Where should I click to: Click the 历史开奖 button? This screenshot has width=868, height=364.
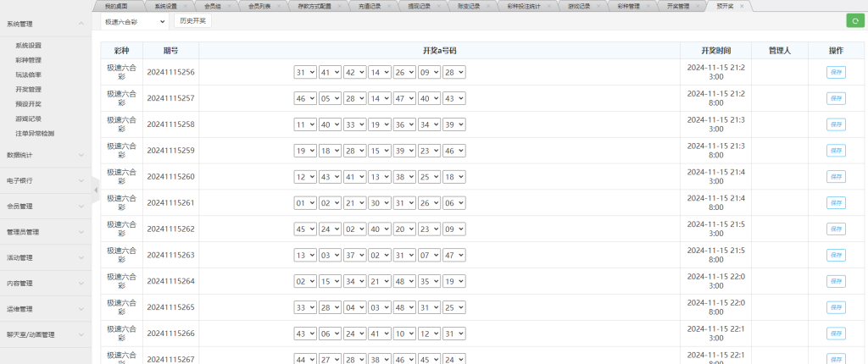pos(192,20)
